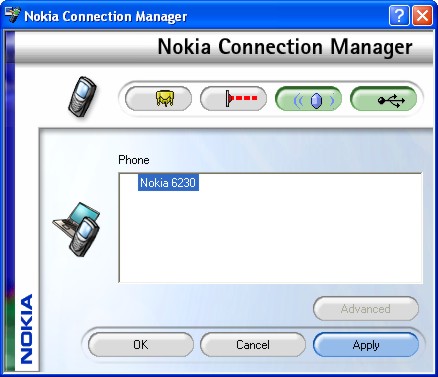Click the Nokia Connection Manager title bar icon

[x=13, y=15]
